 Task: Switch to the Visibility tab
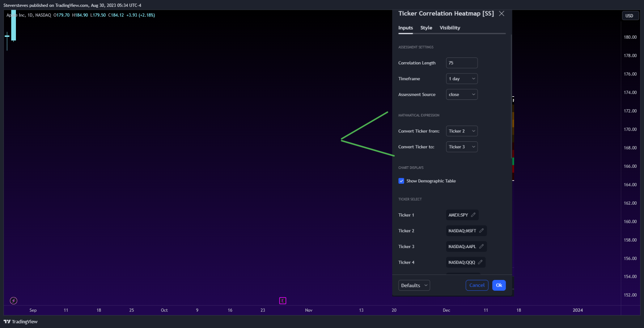[x=450, y=28]
